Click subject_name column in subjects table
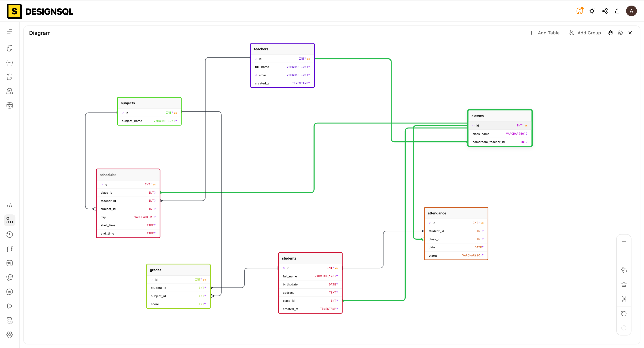Image resolution: width=644 pixels, height=348 pixels. (149, 121)
